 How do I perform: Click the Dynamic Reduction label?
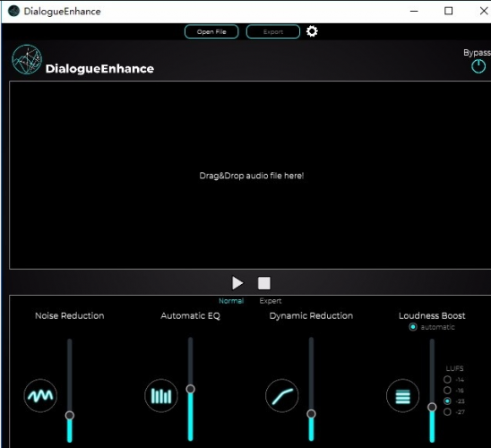[311, 315]
